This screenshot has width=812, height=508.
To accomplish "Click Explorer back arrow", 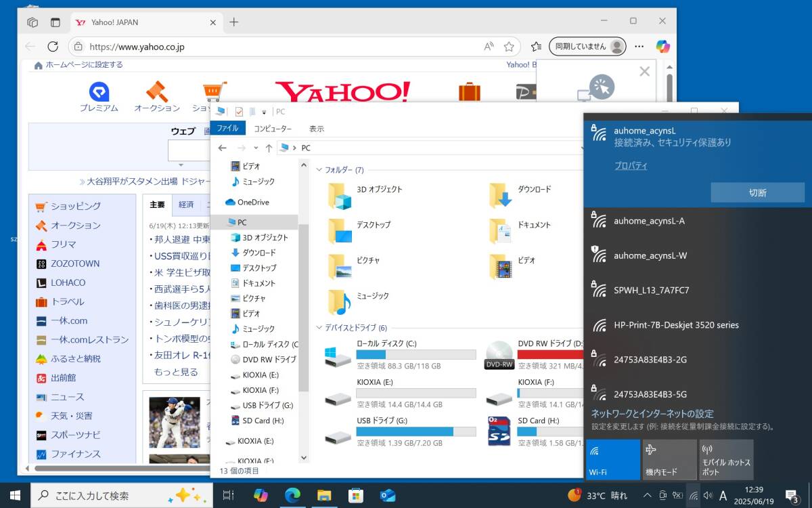I will 222,148.
